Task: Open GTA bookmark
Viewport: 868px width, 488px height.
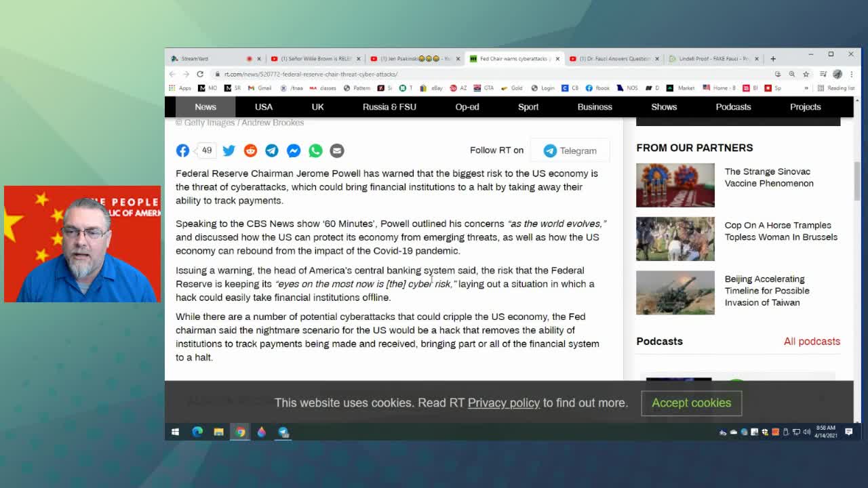Action: (x=484, y=88)
